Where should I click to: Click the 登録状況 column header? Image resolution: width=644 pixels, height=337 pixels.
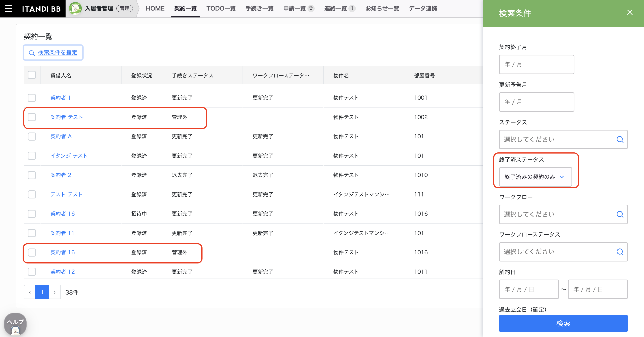point(141,75)
